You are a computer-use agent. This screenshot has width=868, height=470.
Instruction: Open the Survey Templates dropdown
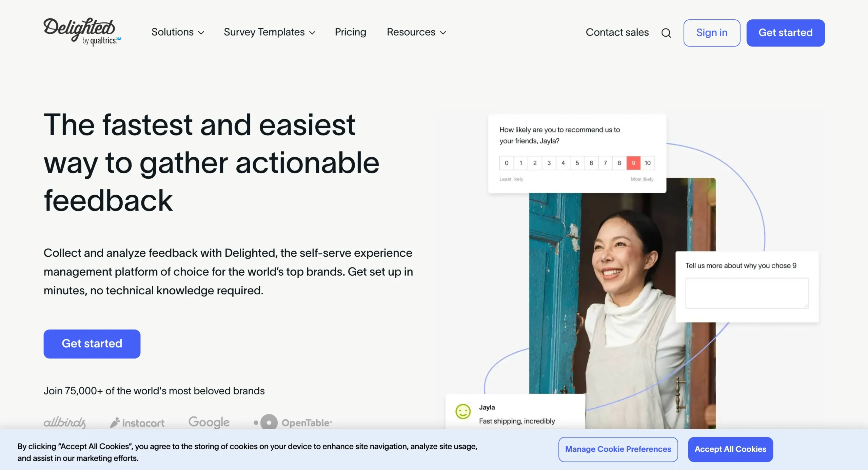(x=269, y=33)
